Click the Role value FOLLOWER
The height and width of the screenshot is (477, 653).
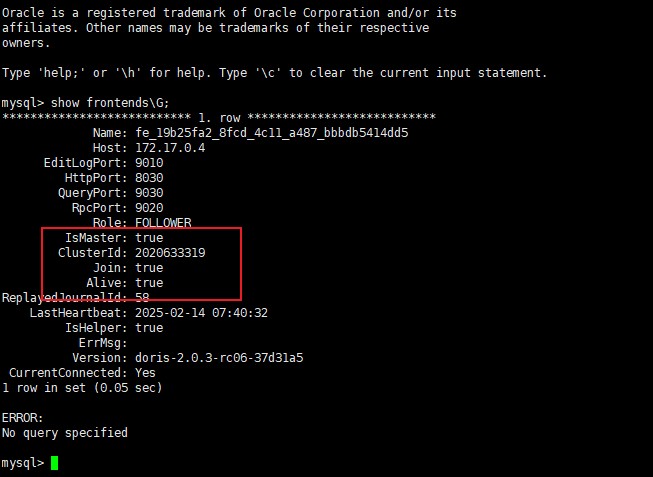163,223
